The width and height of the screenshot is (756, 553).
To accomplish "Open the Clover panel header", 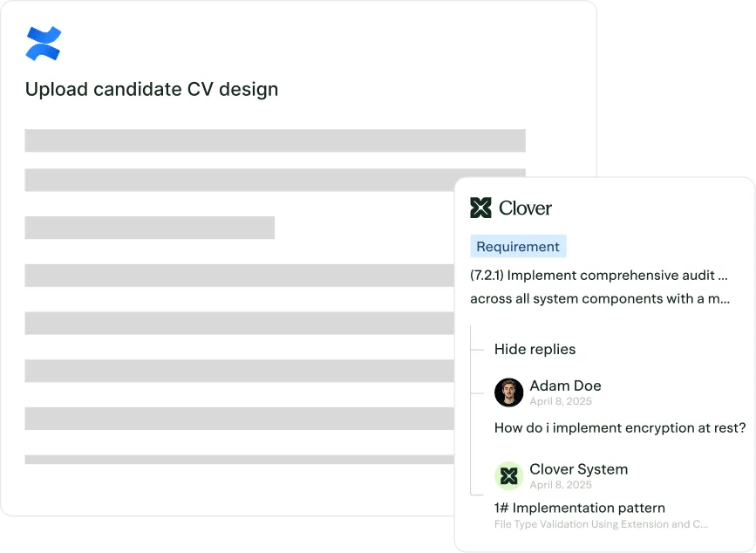I will tap(514, 208).
